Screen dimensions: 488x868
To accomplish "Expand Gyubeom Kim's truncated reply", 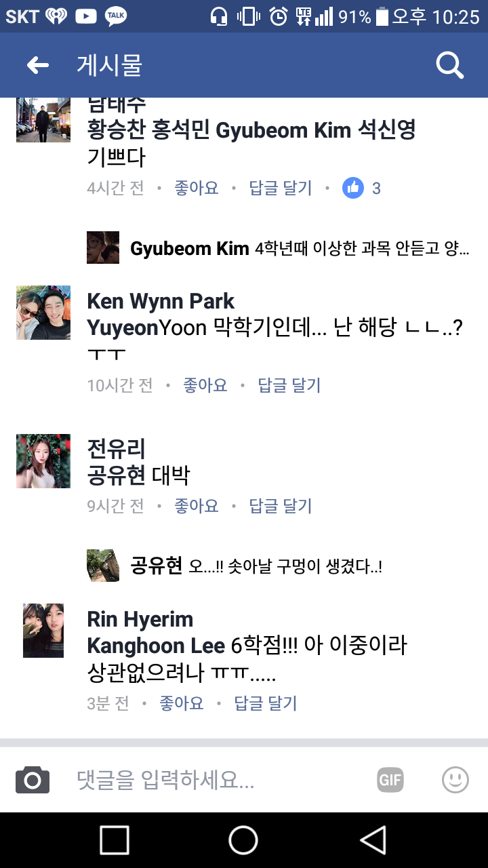I will (300, 248).
